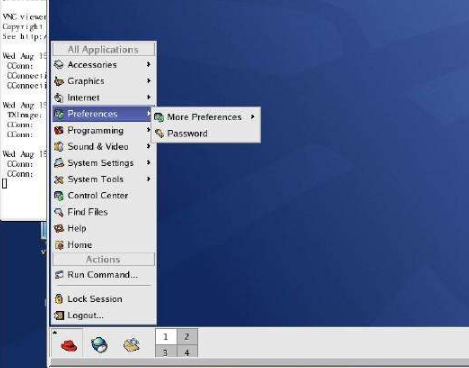This screenshot has width=469, height=368.
Task: Expand the More Preferences submenu arrow
Action: point(253,117)
